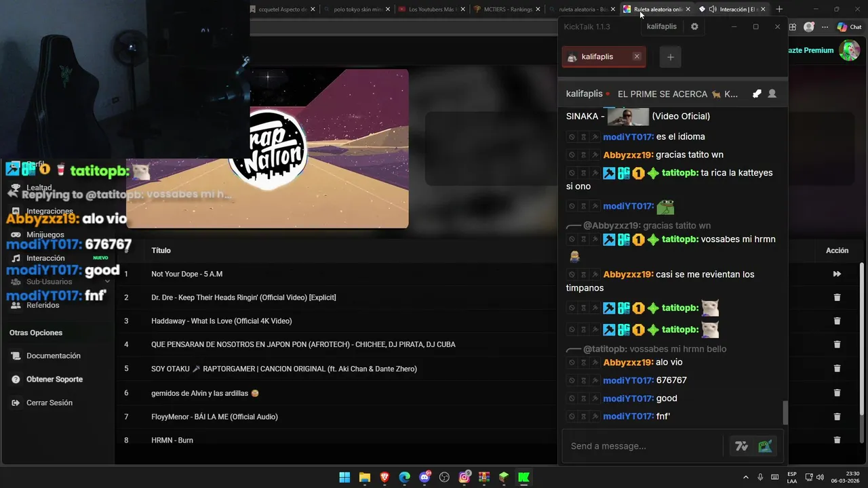Open Referidos sidebar item
868x488 pixels.
click(43, 305)
